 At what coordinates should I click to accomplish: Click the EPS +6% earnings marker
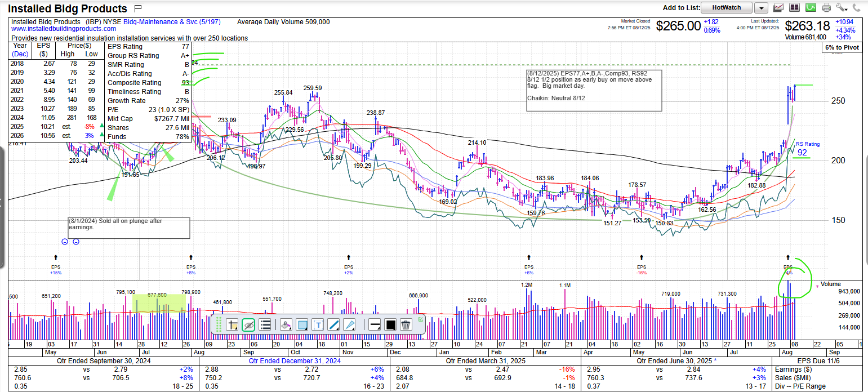(x=528, y=265)
